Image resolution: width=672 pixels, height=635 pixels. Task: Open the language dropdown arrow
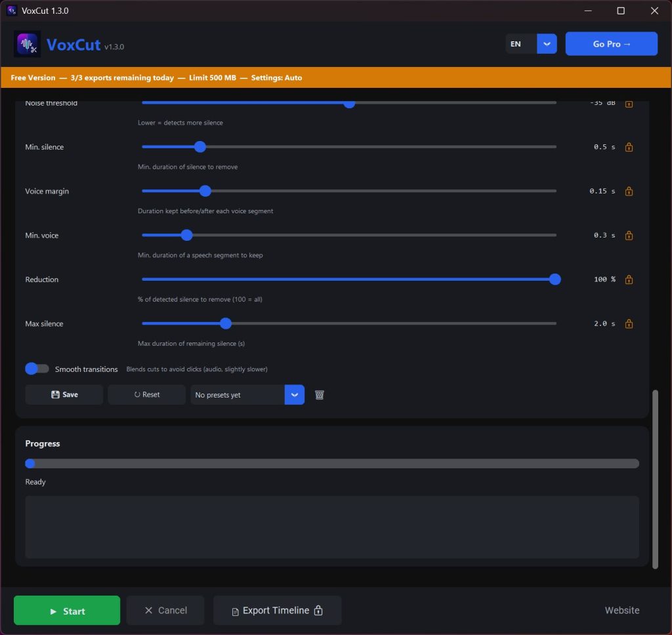(547, 44)
